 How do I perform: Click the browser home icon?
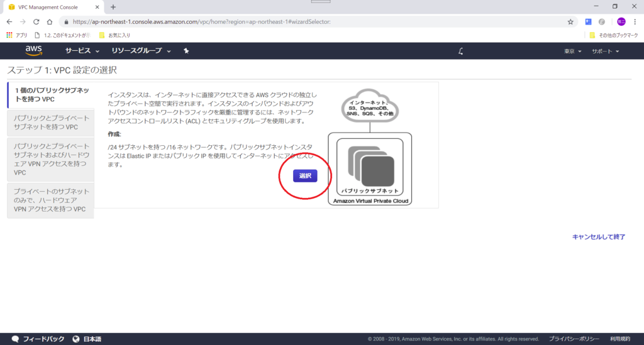[x=50, y=22]
